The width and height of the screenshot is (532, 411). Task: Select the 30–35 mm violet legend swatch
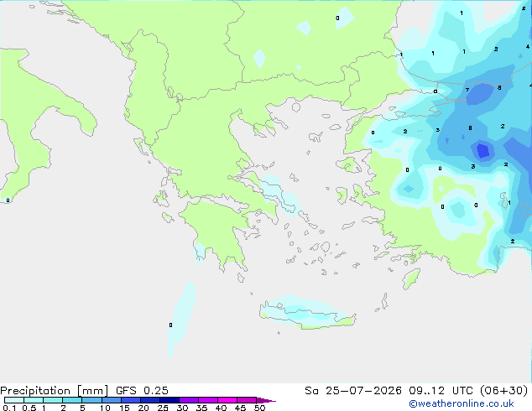(x=189, y=400)
